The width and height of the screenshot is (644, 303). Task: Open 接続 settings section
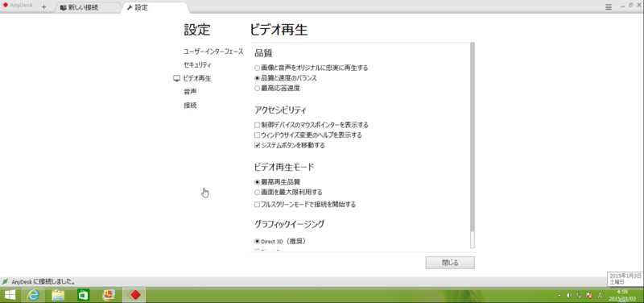click(190, 106)
